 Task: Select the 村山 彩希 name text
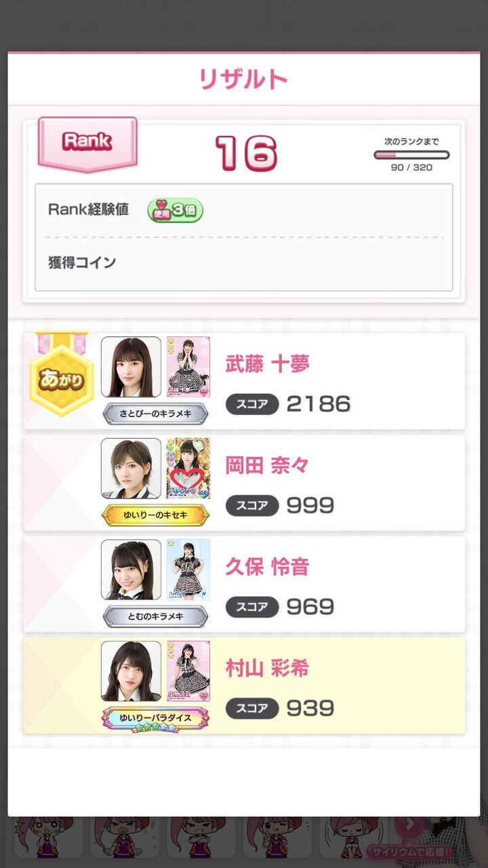point(267,669)
